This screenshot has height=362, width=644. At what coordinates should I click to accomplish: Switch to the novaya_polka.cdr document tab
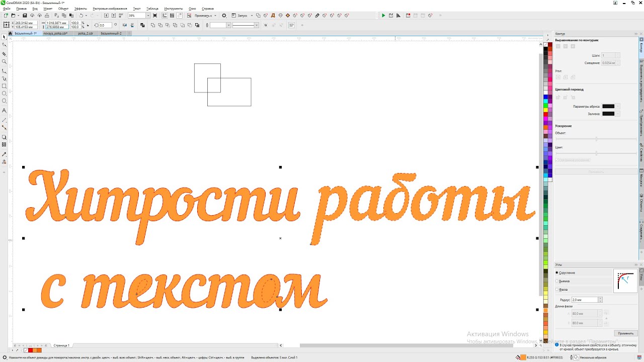coord(55,33)
